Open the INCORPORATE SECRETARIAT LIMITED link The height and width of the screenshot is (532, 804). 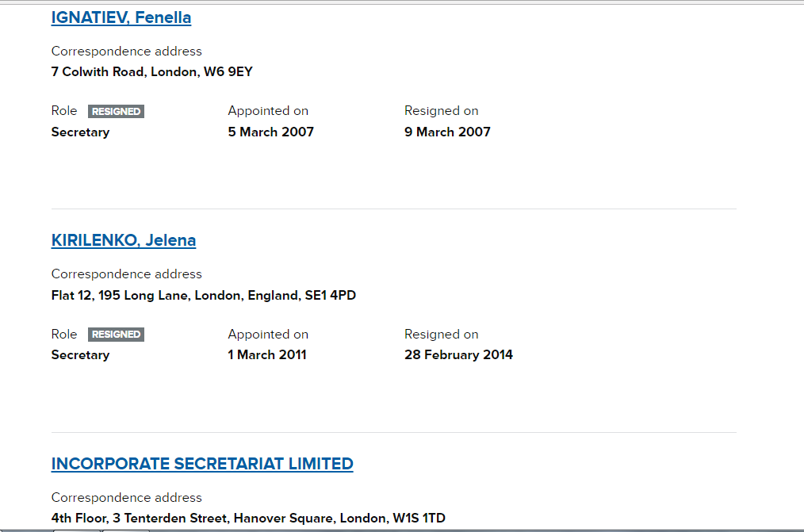[202, 464]
